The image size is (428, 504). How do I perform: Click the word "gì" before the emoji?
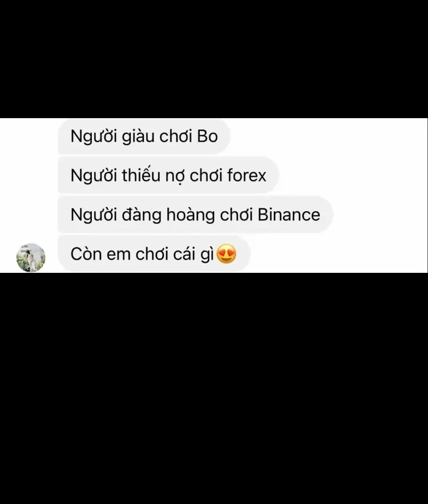coord(207,254)
